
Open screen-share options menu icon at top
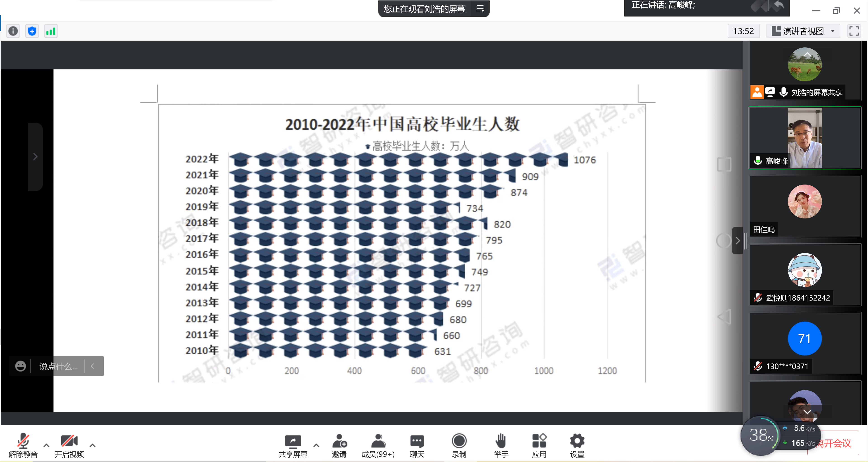coord(480,9)
